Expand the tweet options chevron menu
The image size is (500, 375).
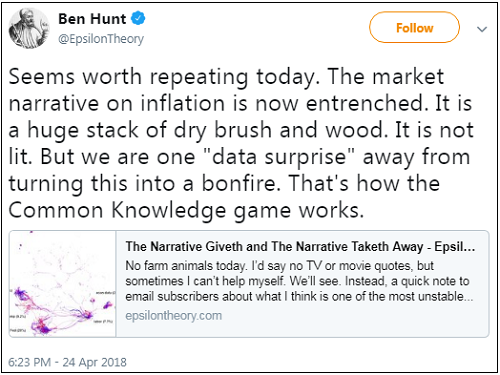pos(482,29)
